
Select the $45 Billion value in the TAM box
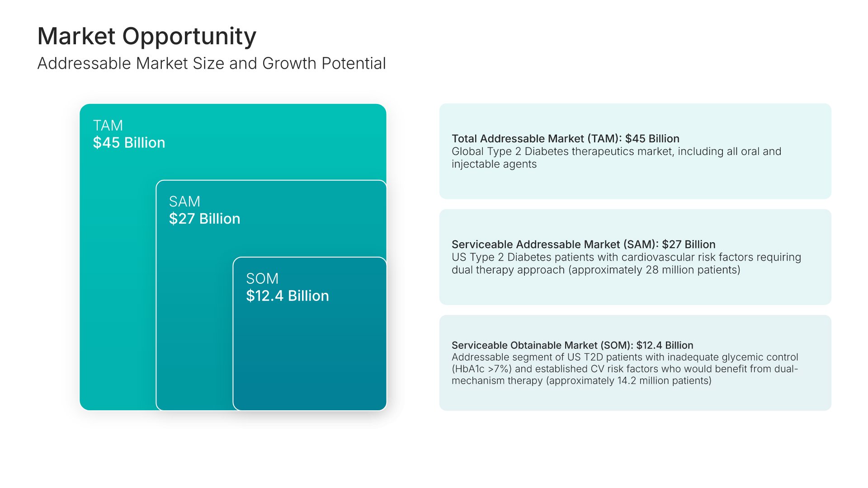click(x=129, y=143)
